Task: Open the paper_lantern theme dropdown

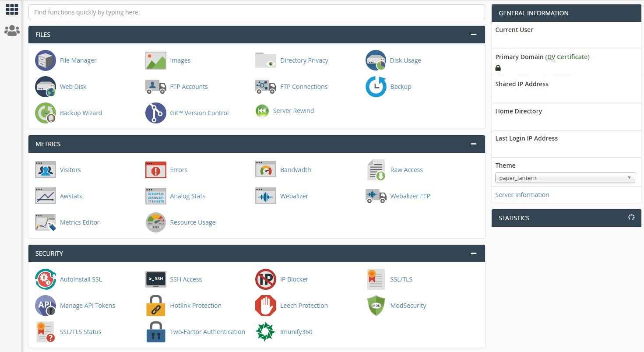Action: click(565, 177)
